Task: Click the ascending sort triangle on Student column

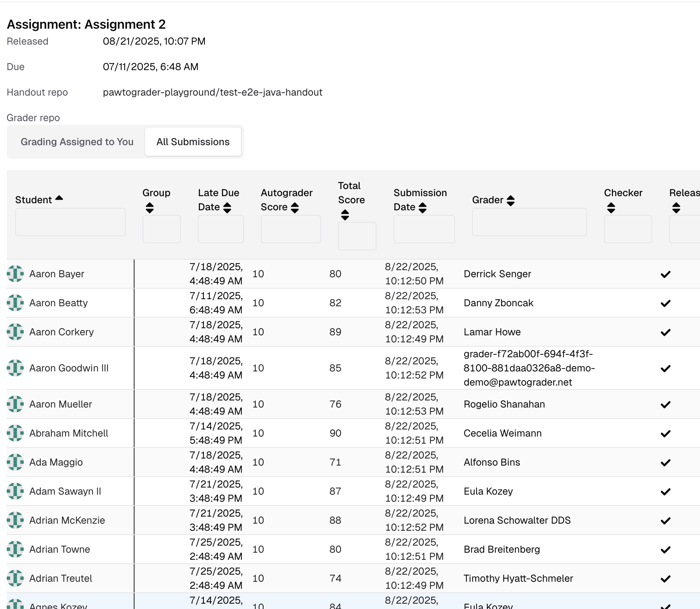Action: [59, 197]
